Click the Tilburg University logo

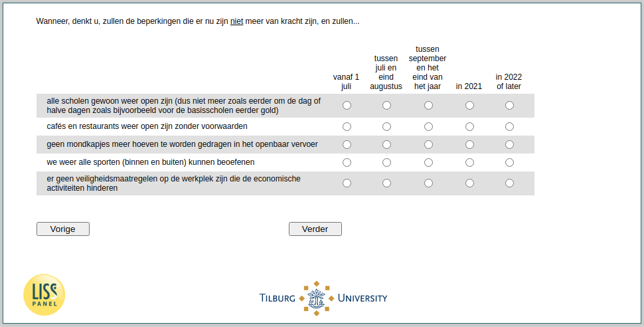[x=323, y=298]
